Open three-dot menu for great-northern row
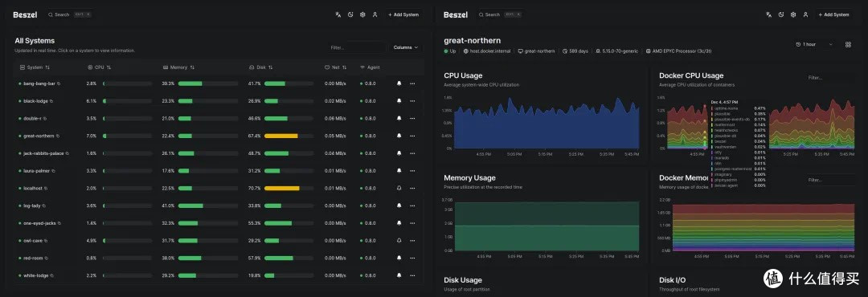Image resolution: width=868 pixels, height=297 pixels. click(x=412, y=136)
